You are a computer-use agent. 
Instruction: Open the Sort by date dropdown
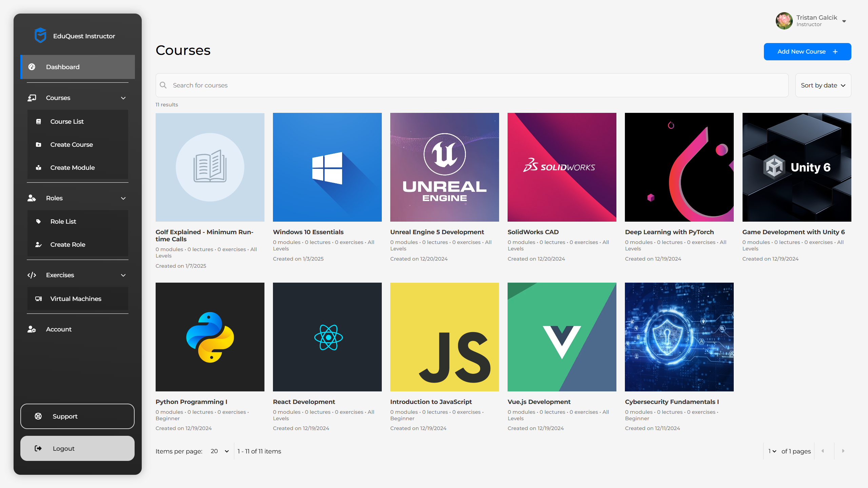(823, 85)
